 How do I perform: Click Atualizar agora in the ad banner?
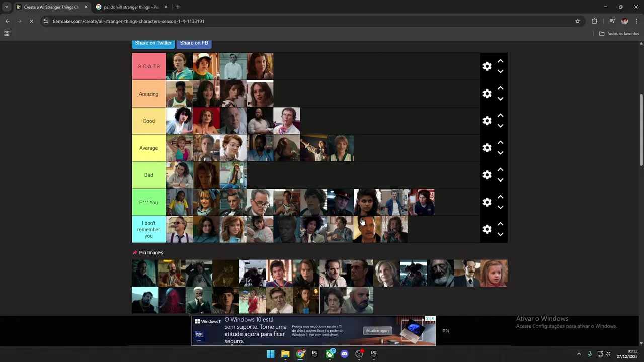(x=378, y=331)
